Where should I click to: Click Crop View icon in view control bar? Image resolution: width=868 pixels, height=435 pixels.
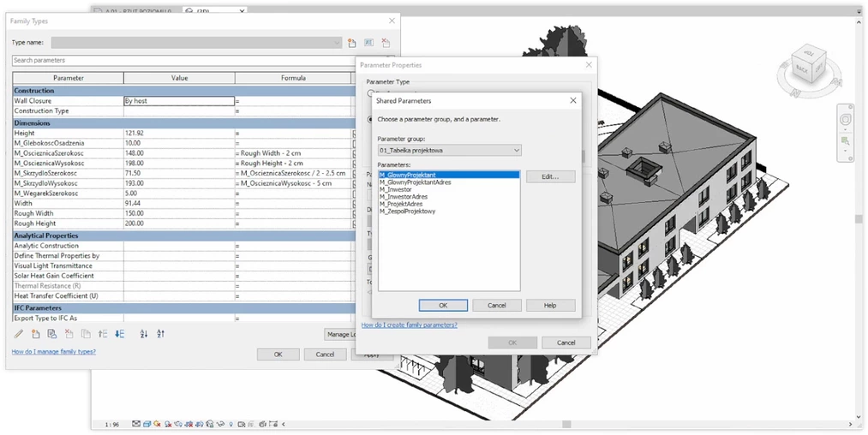pos(189,425)
